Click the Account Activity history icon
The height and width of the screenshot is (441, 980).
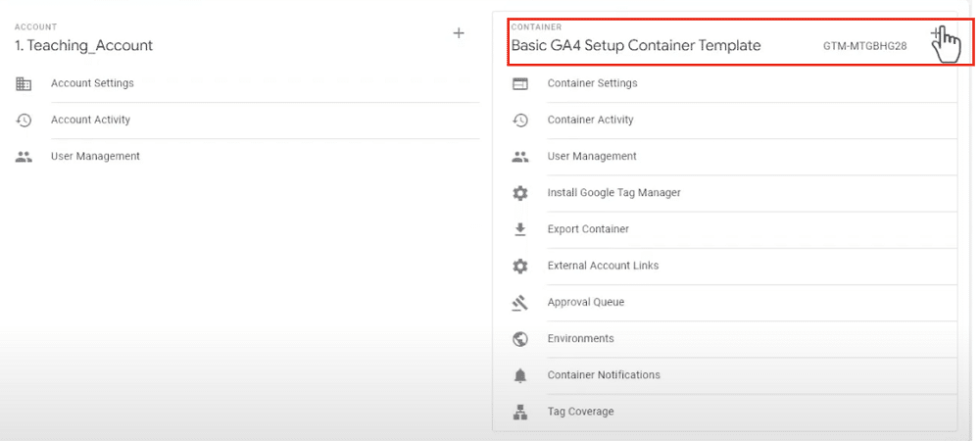point(24,120)
